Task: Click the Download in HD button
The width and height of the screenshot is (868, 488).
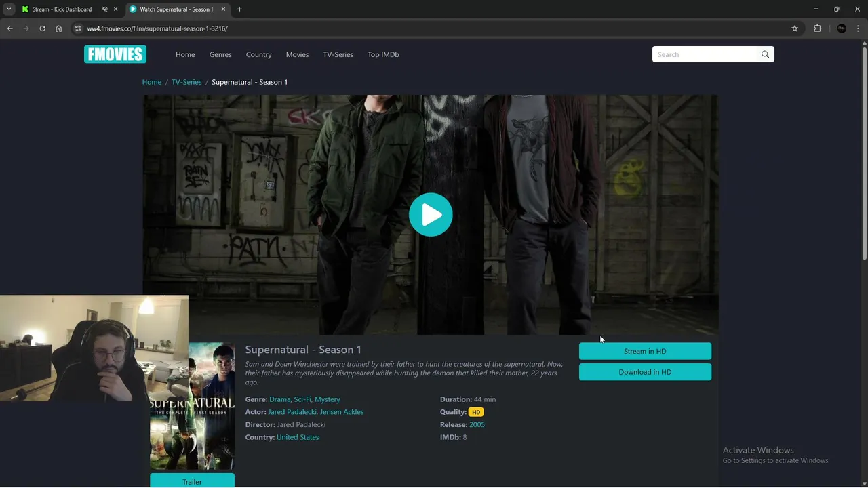Action: (645, 372)
